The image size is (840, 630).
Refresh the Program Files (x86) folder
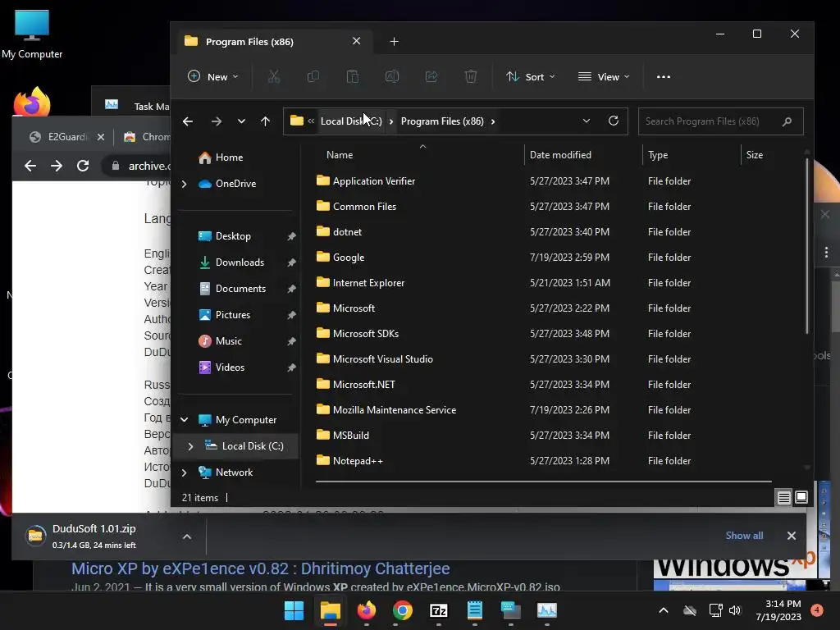pos(614,121)
